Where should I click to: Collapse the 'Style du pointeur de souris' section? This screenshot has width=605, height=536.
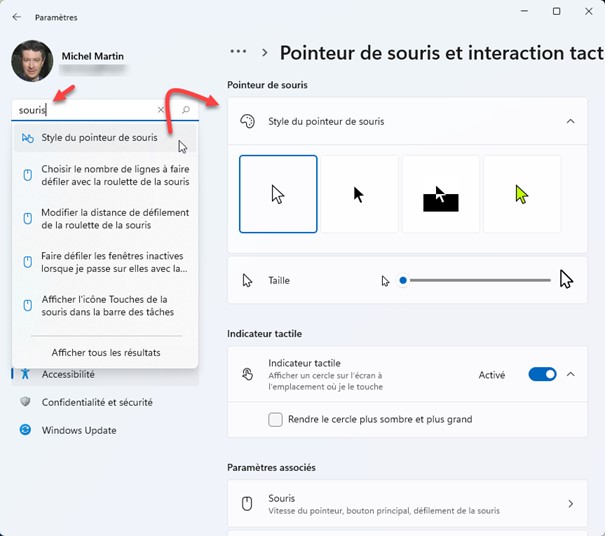pyautogui.click(x=570, y=121)
